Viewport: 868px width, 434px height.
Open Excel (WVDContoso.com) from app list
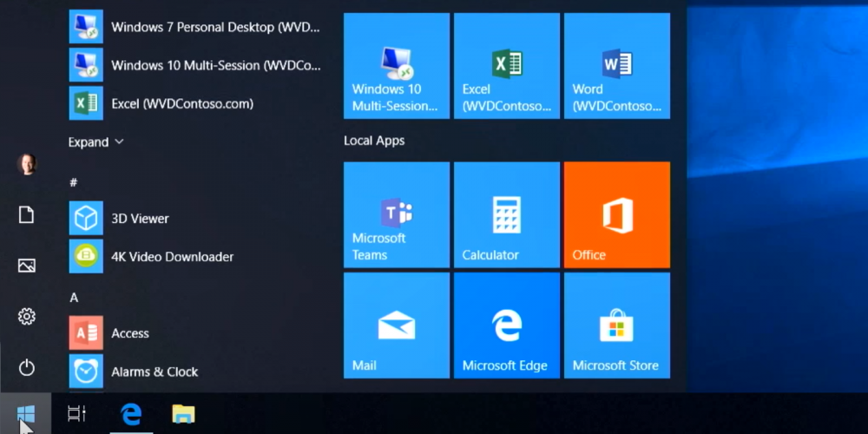[194, 103]
